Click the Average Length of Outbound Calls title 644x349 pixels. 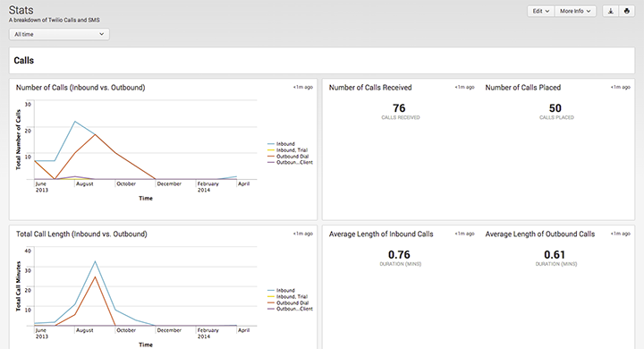(540, 234)
